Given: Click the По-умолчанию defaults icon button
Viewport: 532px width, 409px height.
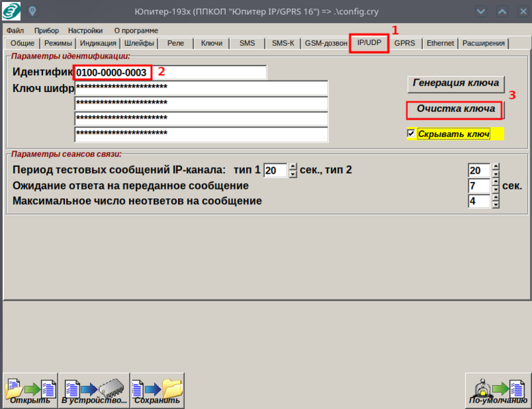Looking at the screenshot, I should pyautogui.click(x=497, y=391).
